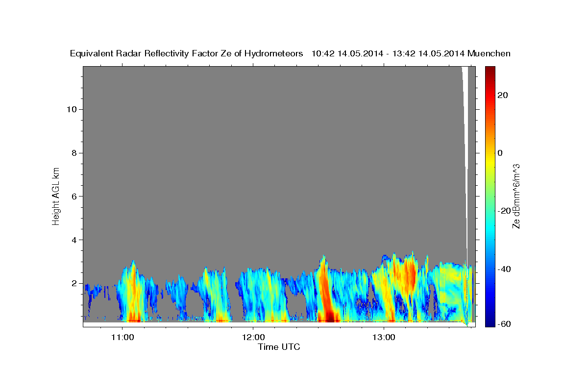Click the date range text '10:42 14.05.2014 - 13:42 14.05.2014'
This screenshot has height=392, width=588.
click(388, 53)
